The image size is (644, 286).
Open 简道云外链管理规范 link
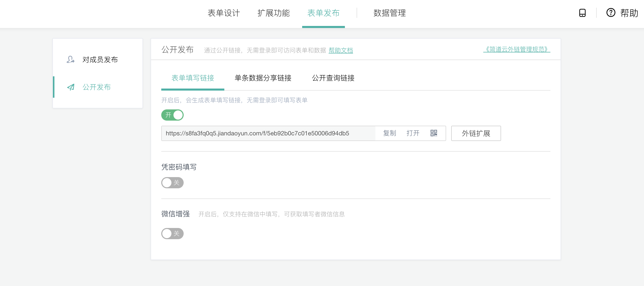pyautogui.click(x=516, y=49)
